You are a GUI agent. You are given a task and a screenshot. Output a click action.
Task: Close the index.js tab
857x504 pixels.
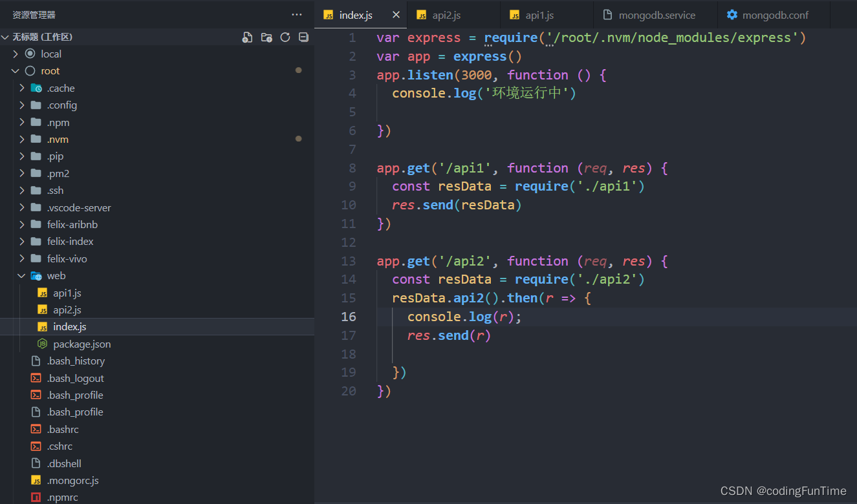(396, 14)
